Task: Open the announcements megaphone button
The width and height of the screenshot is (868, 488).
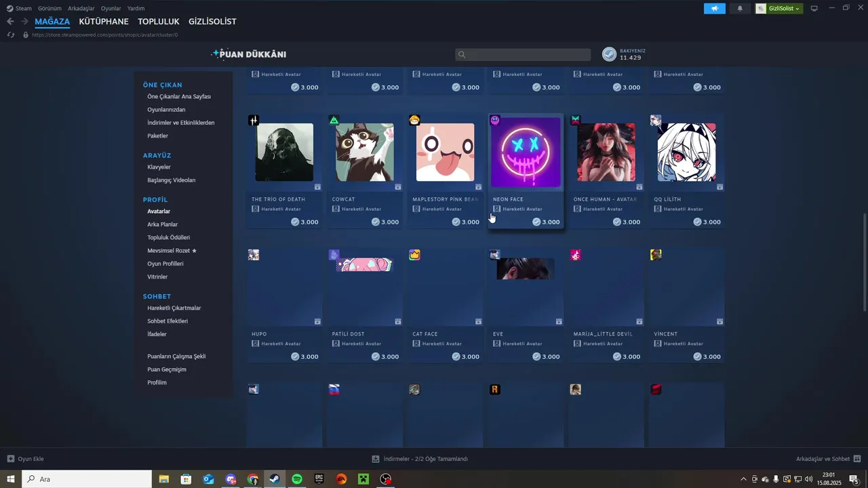Action: [x=715, y=8]
